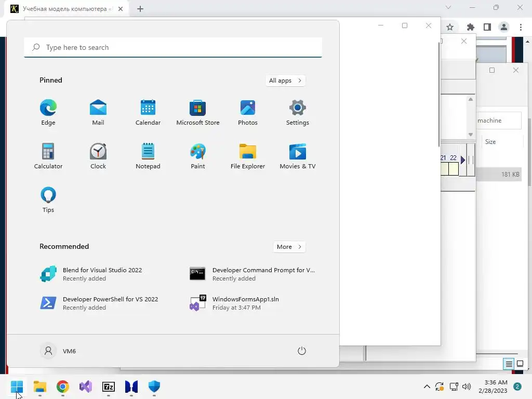
Task: Close the Учебная модель компьютера tab
Action: click(x=121, y=9)
